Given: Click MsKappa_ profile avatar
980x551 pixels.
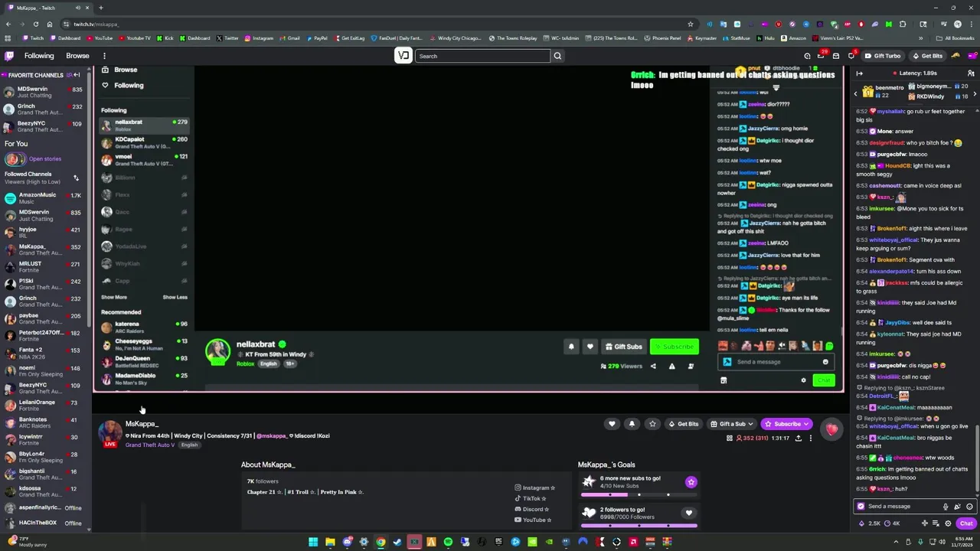Looking at the screenshot, I should [x=110, y=432].
